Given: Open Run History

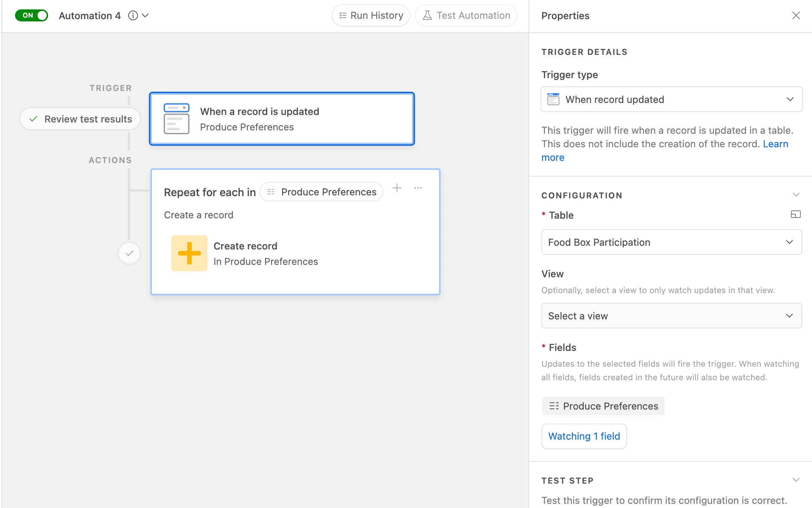Looking at the screenshot, I should click(371, 15).
